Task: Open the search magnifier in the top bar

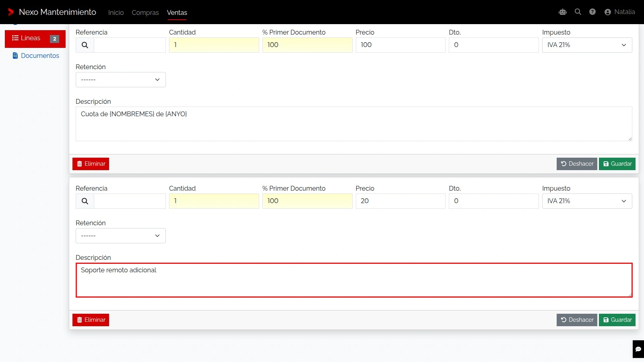Action: [x=578, y=12]
